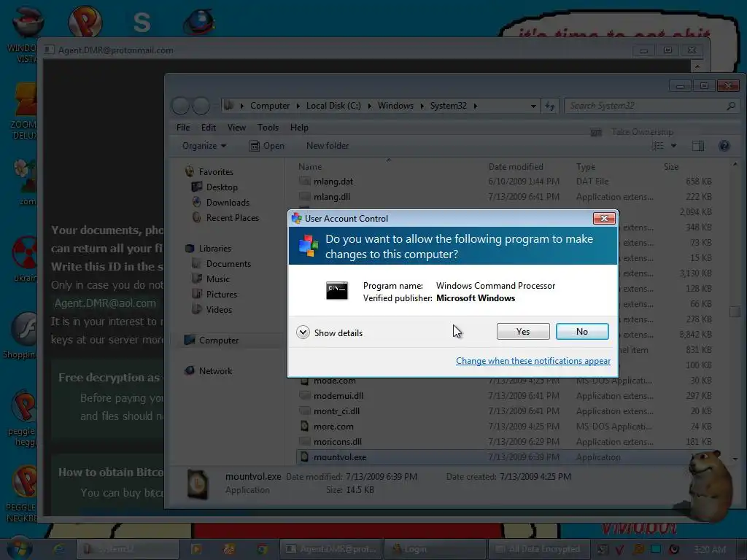This screenshot has width=747, height=560.
Task: Click the Open toolbar button in Explorer
Action: 267,146
